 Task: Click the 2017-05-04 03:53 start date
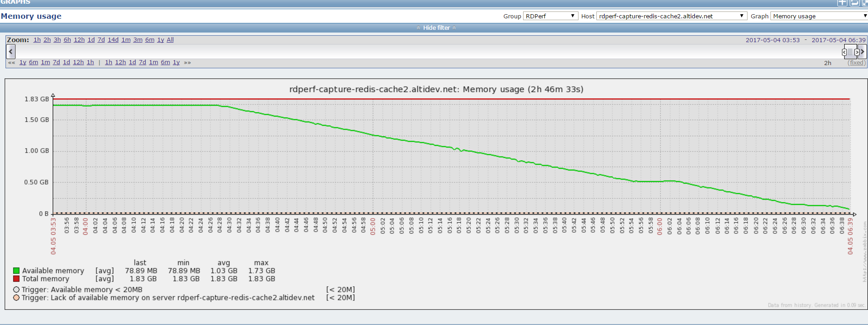point(772,40)
